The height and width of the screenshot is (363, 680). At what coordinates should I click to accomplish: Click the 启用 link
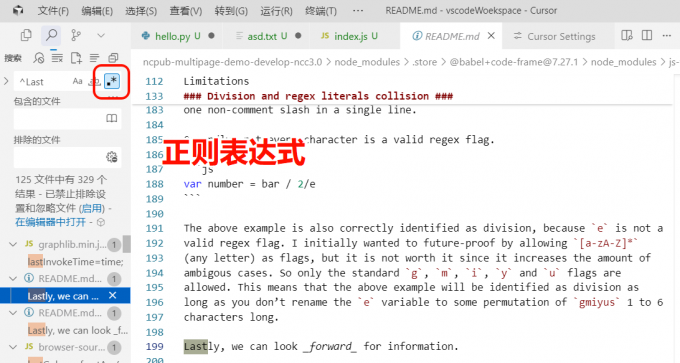pos(92,208)
